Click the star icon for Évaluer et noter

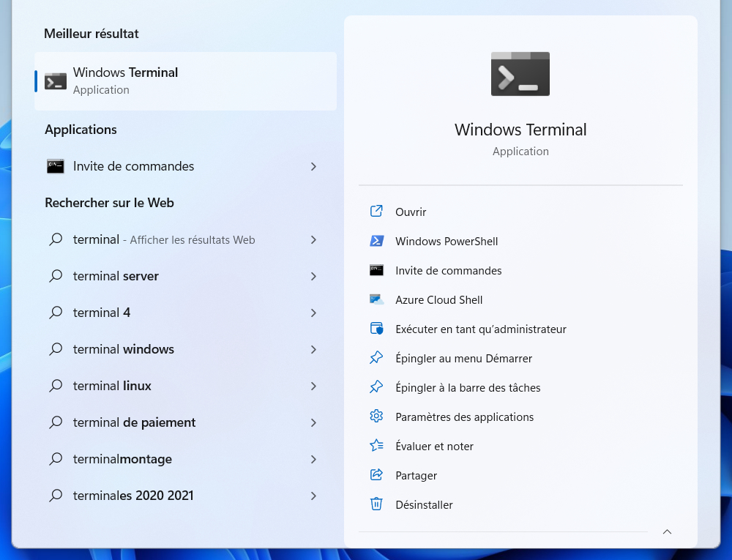376,446
